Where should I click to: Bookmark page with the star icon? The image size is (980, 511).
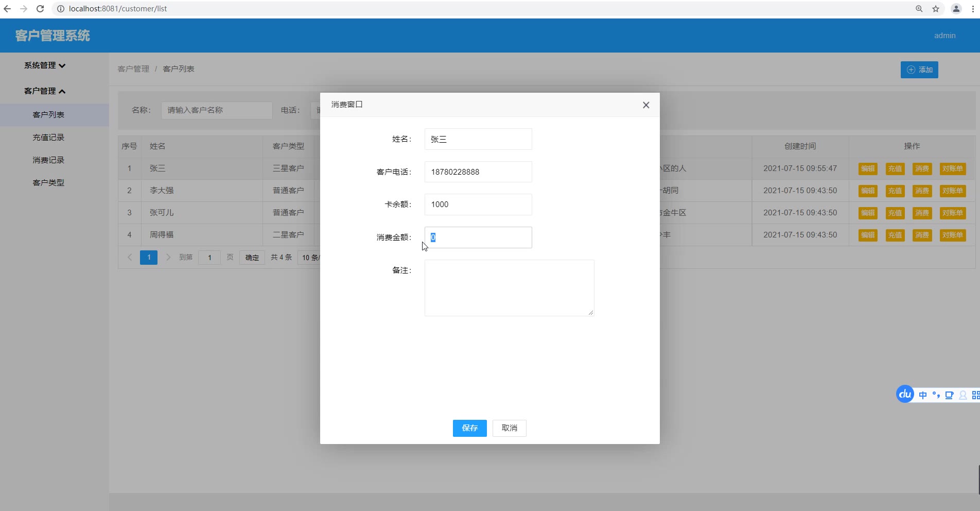936,9
